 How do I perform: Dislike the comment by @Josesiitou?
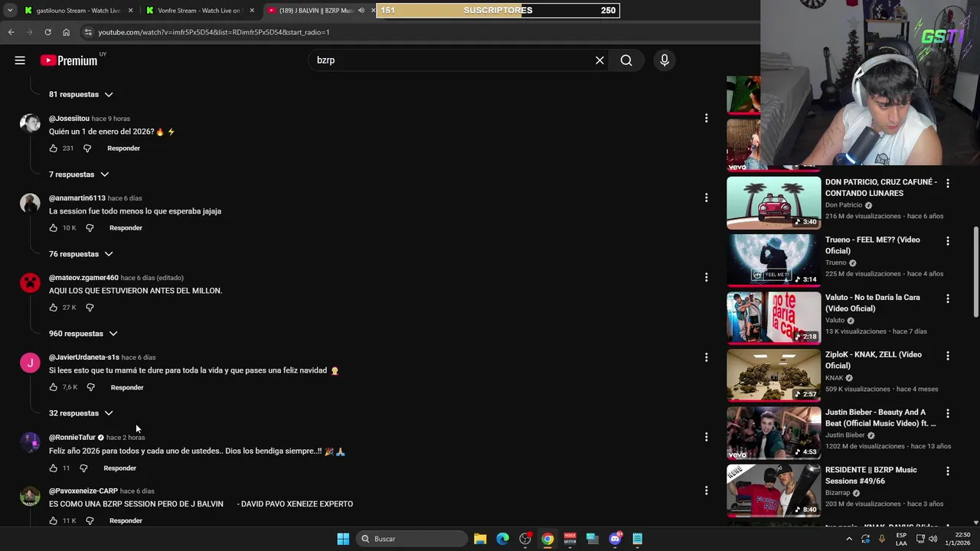[87, 148]
